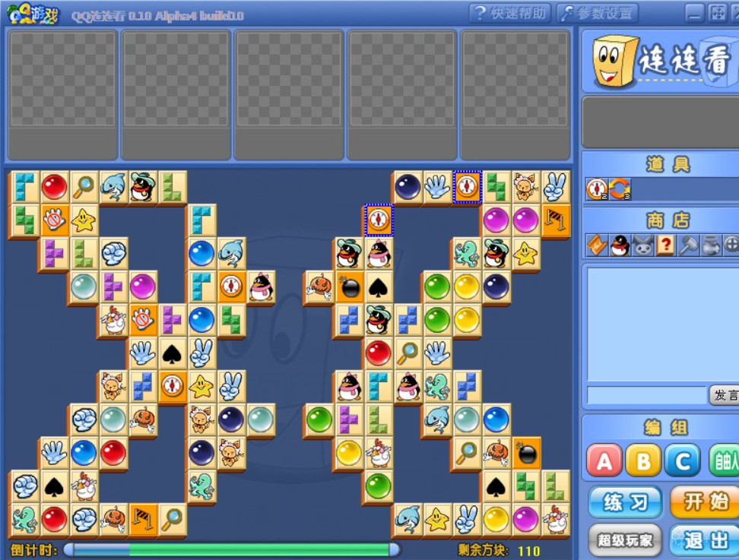Click the dolphin tile in the top row
Viewport: 739px width, 560px height.
(x=113, y=186)
